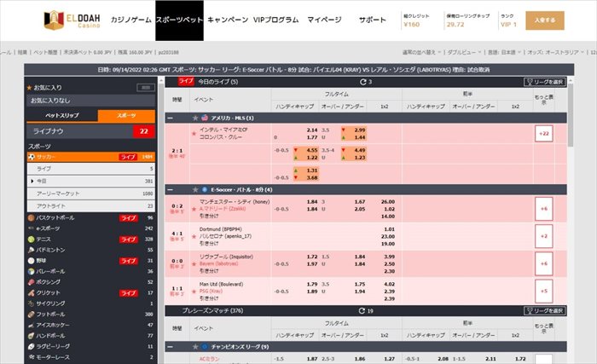Open the 言語: 日本語 language dropdown
Image resolution: width=597 pixels, height=364 pixels.
point(504,52)
